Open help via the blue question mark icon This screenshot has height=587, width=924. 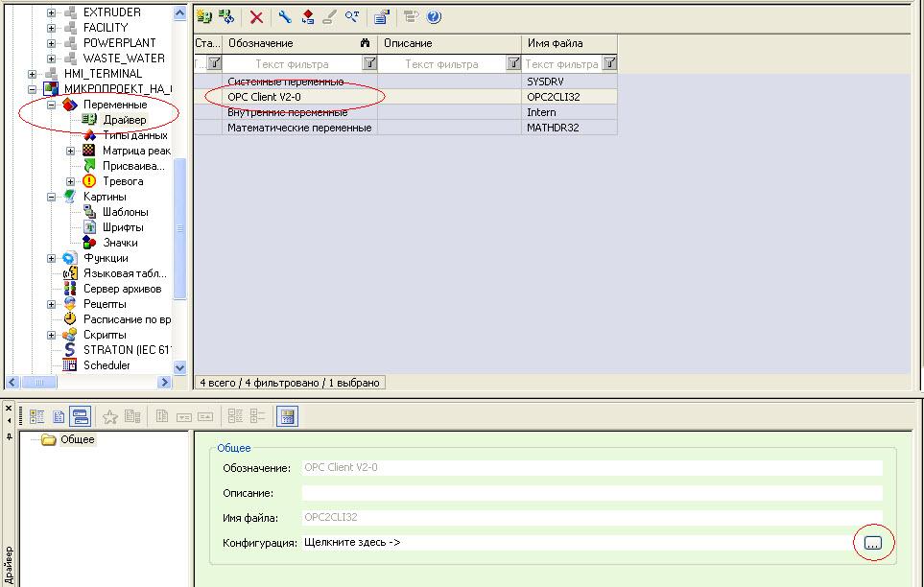coord(434,17)
